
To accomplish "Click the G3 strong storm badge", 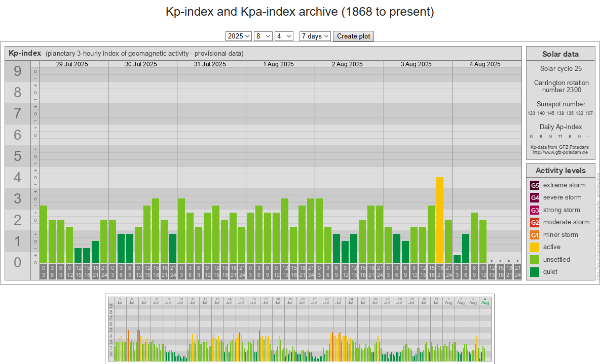I will pyautogui.click(x=535, y=210).
